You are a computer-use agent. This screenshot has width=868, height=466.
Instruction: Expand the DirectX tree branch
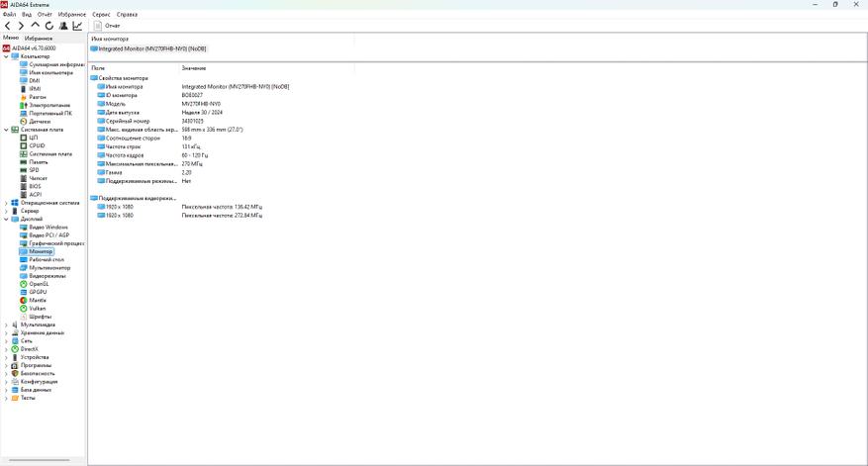6,349
